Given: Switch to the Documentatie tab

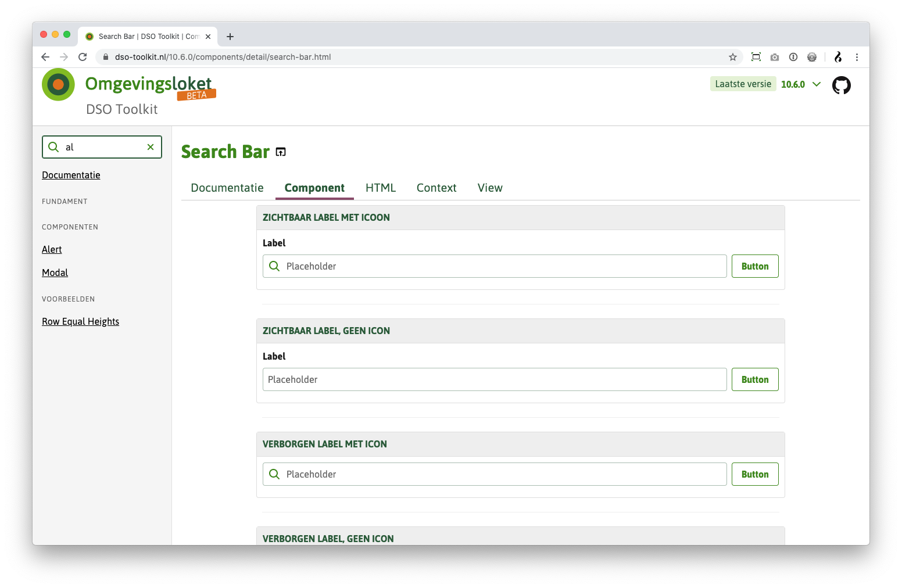Looking at the screenshot, I should (x=227, y=188).
